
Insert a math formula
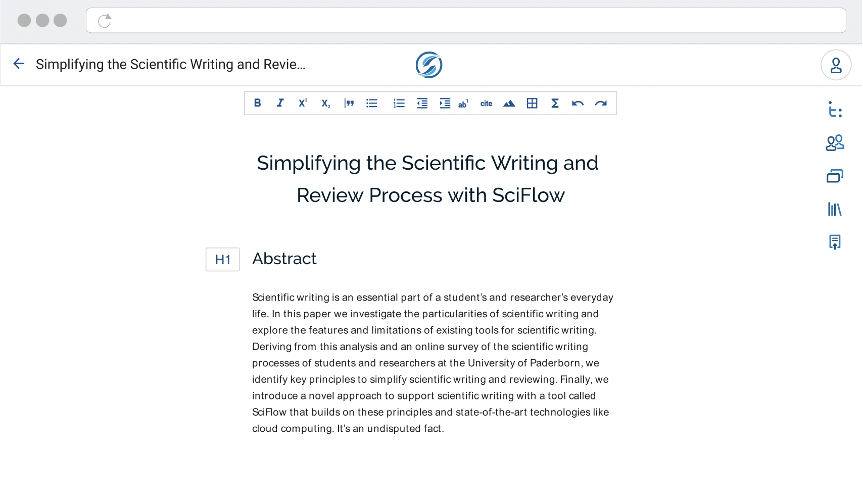click(x=554, y=103)
